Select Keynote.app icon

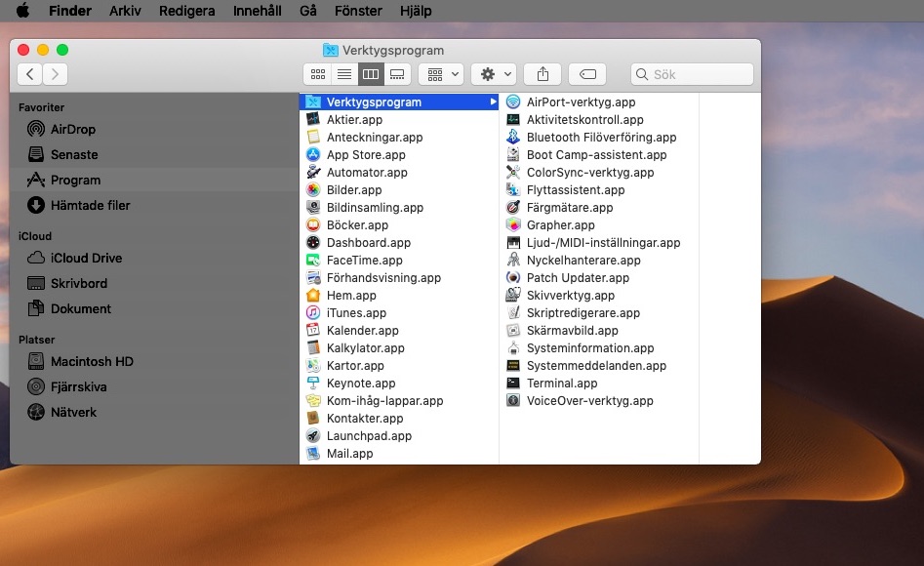313,384
